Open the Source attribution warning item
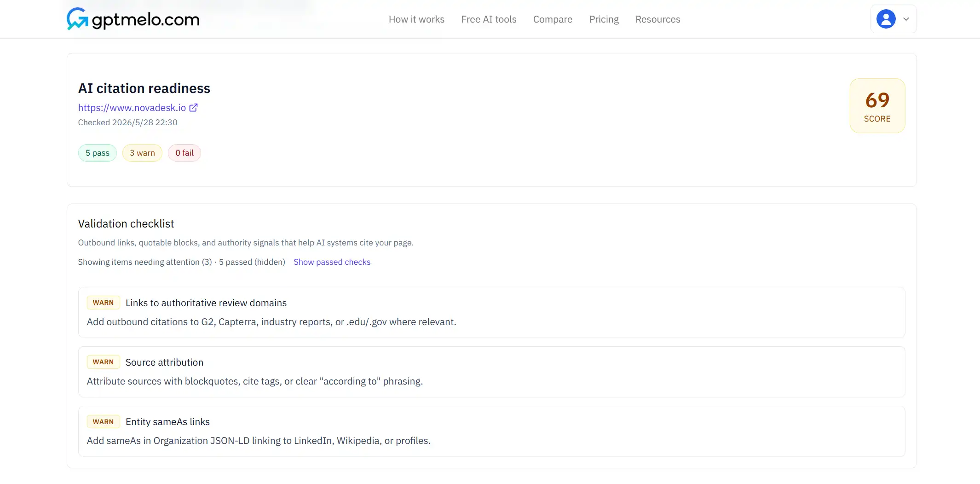 pyautogui.click(x=491, y=372)
